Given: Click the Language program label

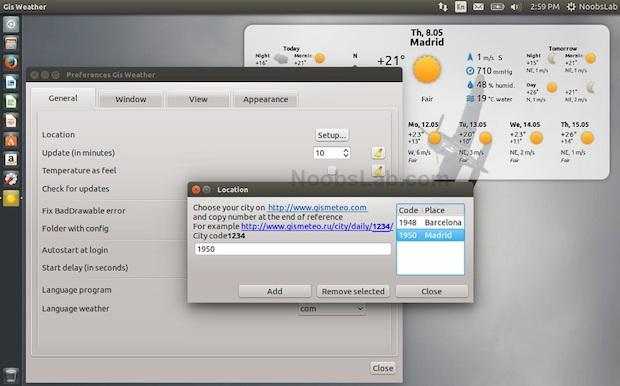Looking at the screenshot, I should click(77, 290).
